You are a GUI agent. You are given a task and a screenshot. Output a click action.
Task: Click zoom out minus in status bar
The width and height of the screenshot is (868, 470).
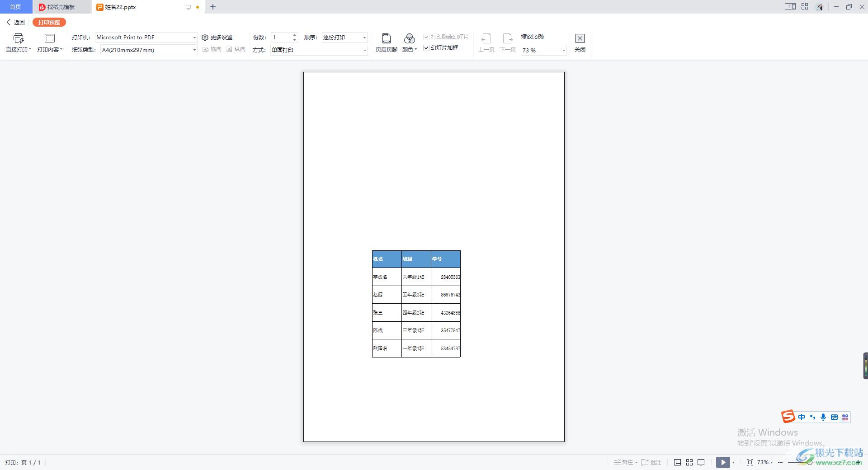pyautogui.click(x=780, y=462)
